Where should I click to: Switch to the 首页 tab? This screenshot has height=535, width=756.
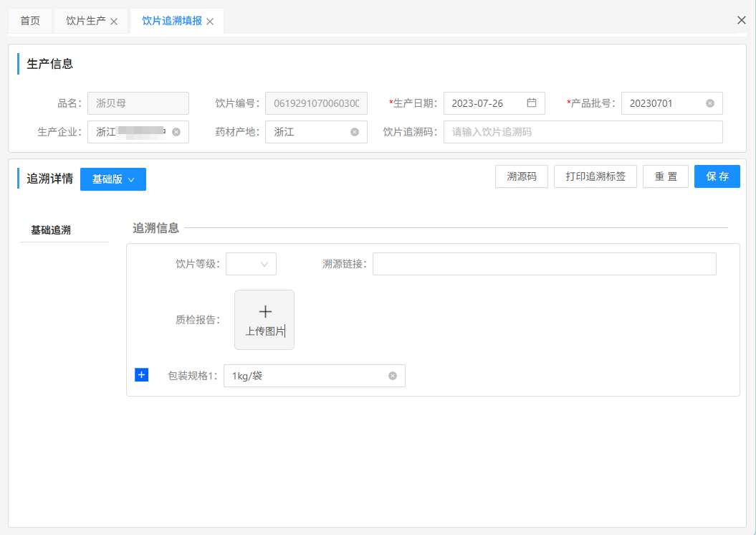(x=30, y=21)
